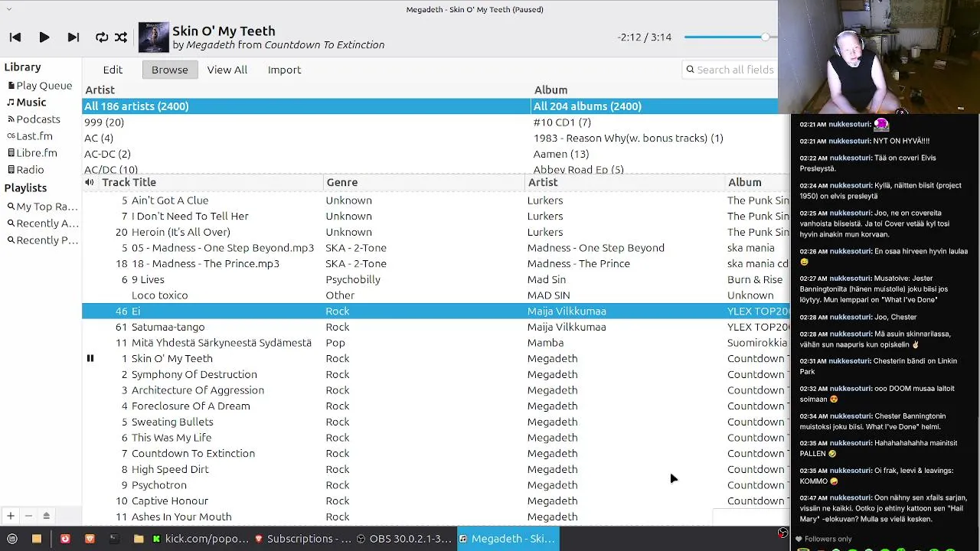Select artist AC-DC (2)
Screen dimensions: 980x551
[x=306, y=155]
